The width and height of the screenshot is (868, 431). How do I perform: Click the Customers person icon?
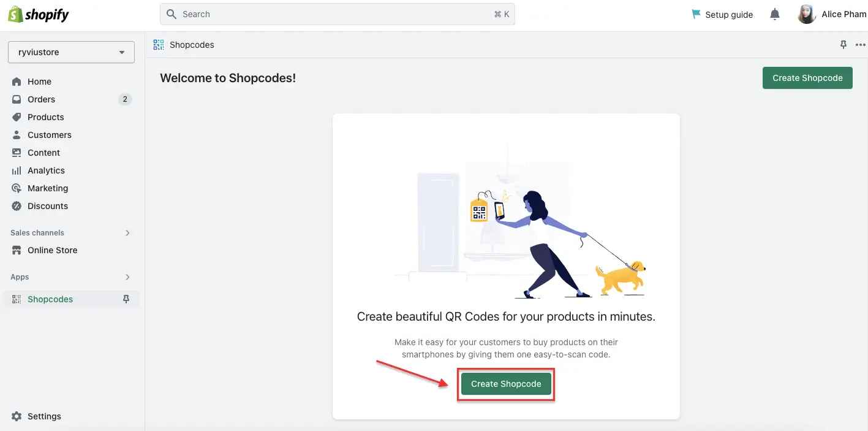18,134
